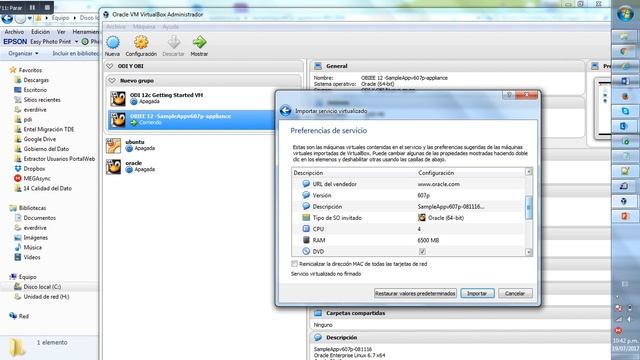
Task: Open Ver menu in Explorer window
Action: [61, 32]
